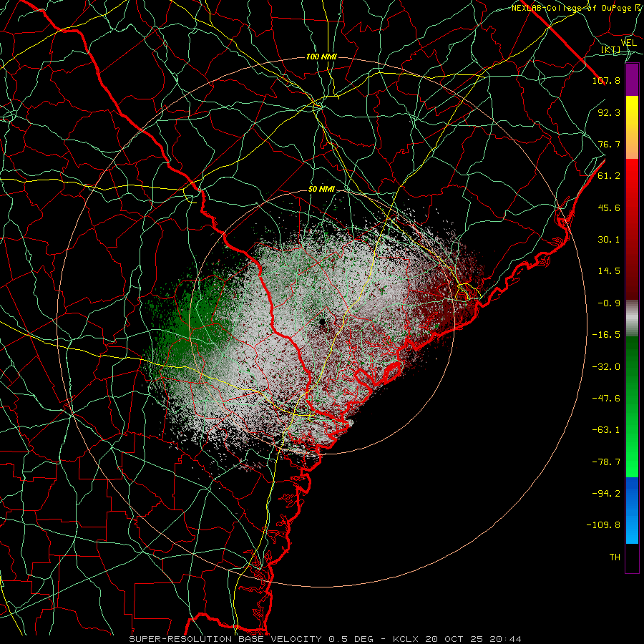Click the VEL legend title
Viewport: 644px width, 644px height.
pos(628,43)
